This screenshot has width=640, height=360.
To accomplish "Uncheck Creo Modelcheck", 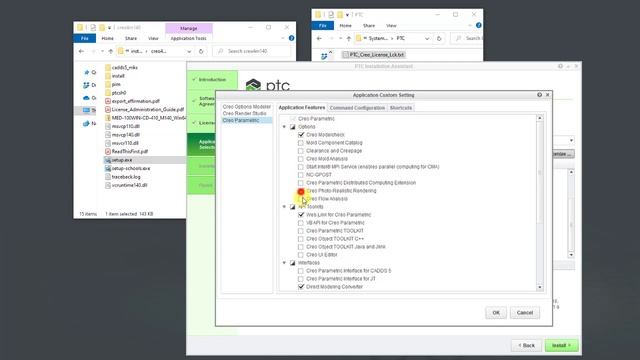I will (x=301, y=135).
